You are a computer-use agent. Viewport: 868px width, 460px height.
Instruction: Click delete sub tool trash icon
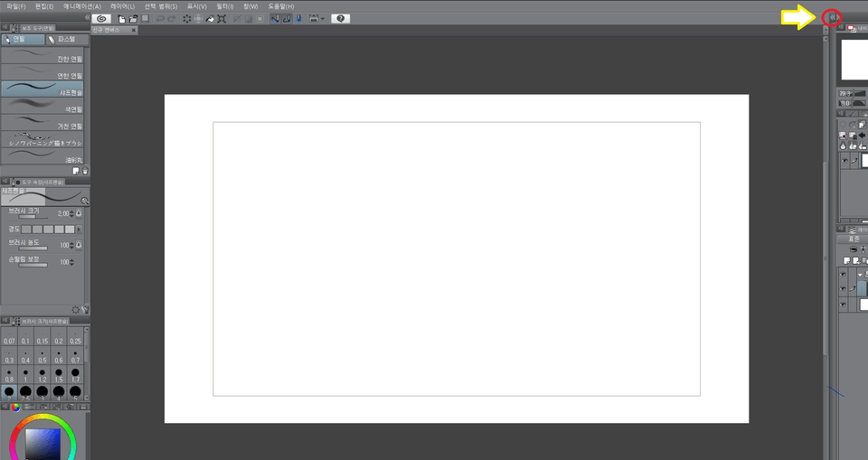(x=85, y=171)
